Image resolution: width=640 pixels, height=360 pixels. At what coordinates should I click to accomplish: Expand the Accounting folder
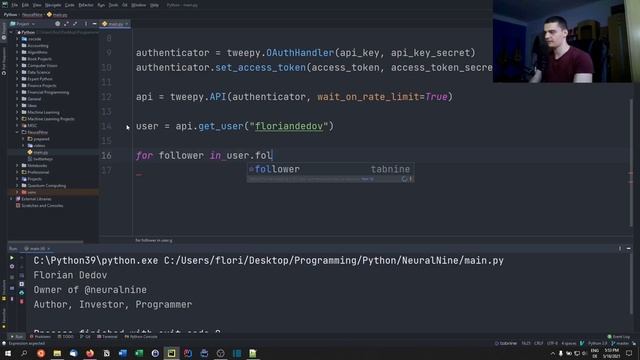(17, 46)
